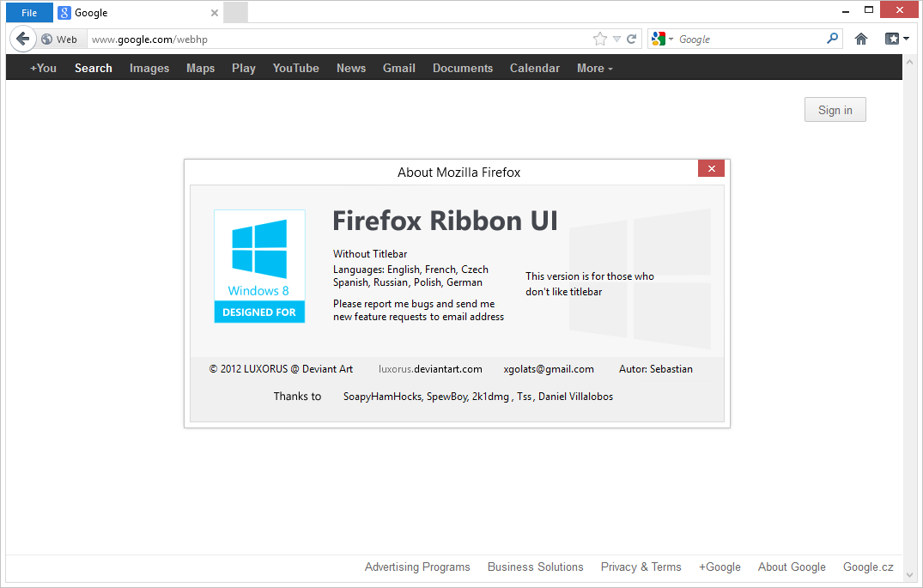923x588 pixels.
Task: Open the bookmarks menu button
Action: (897, 39)
